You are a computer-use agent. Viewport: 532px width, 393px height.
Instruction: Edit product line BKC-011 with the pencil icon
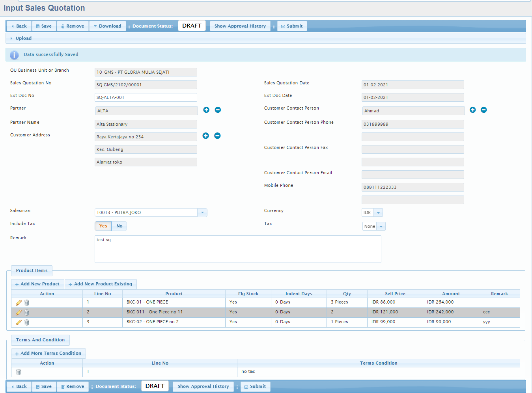pyautogui.click(x=19, y=313)
